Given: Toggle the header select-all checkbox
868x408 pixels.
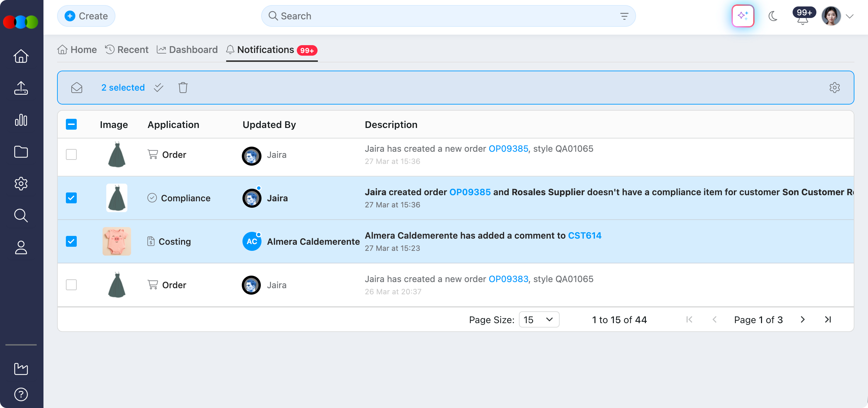Looking at the screenshot, I should 71,124.
